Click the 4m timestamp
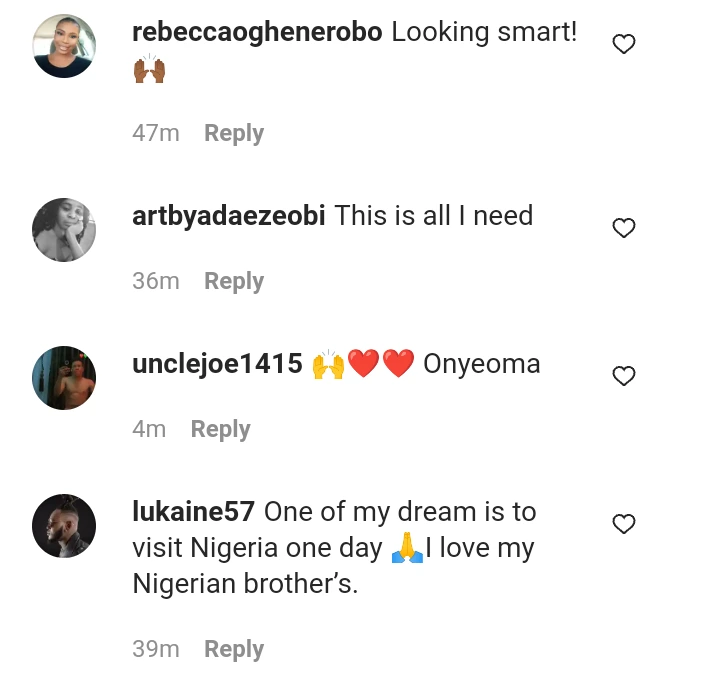 click(149, 429)
